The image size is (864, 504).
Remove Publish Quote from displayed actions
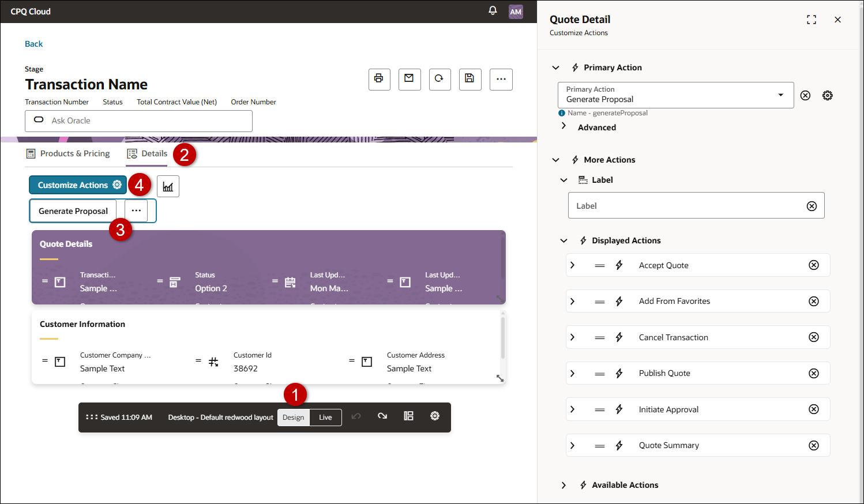point(814,373)
